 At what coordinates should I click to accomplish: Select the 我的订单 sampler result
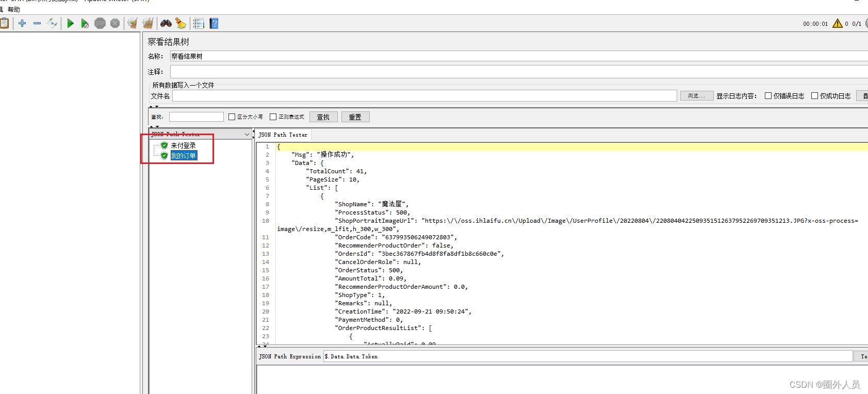click(x=184, y=156)
